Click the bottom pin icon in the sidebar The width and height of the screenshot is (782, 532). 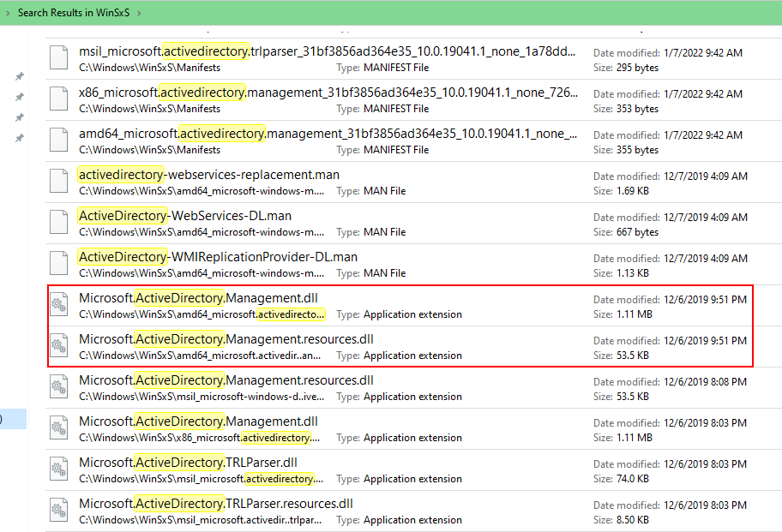tap(20, 138)
